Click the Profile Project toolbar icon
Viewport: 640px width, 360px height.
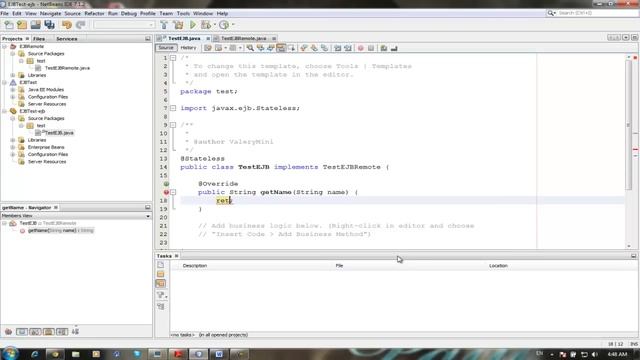(x=224, y=25)
